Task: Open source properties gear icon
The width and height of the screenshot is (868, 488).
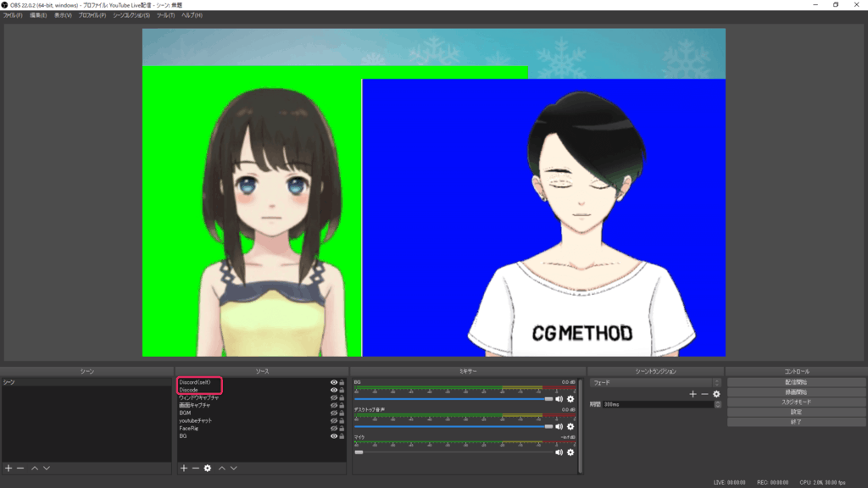Action: 208,468
